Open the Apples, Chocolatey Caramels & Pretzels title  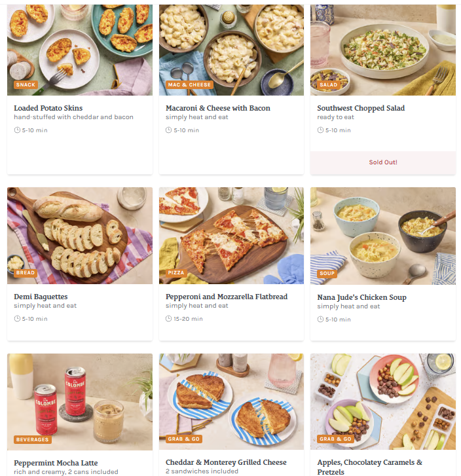(x=370, y=467)
